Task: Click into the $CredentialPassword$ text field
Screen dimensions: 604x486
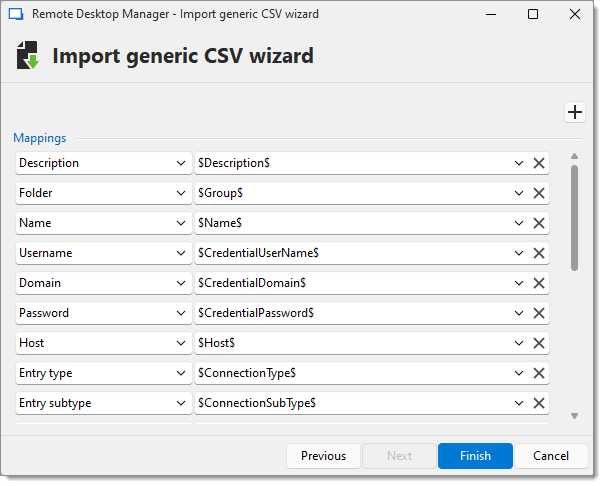Action: pyautogui.click(x=350, y=313)
